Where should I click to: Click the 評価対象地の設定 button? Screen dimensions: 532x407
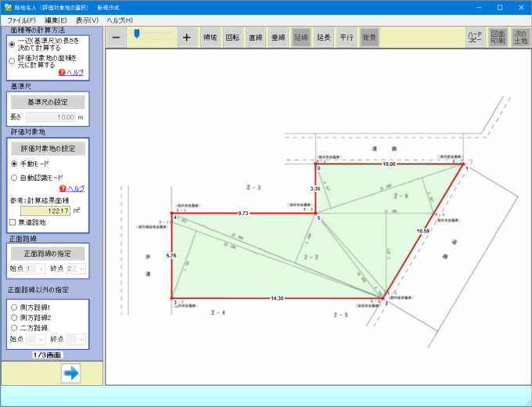point(48,148)
